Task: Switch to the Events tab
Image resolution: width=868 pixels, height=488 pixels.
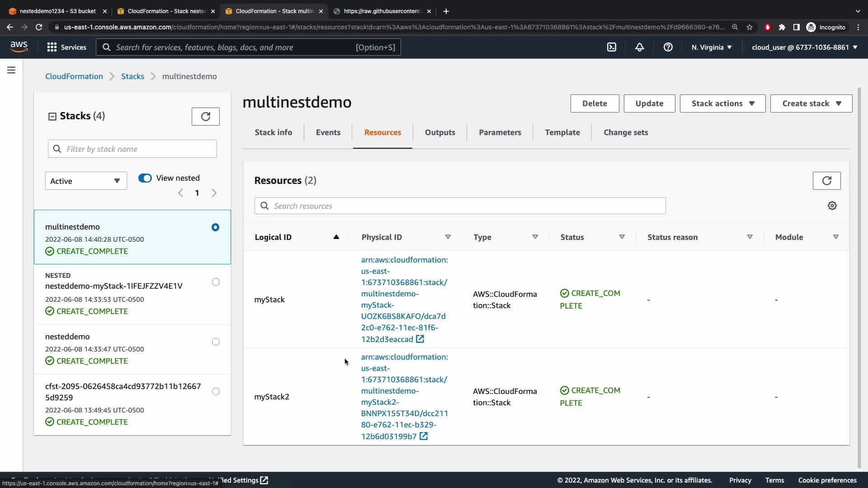Action: point(328,132)
